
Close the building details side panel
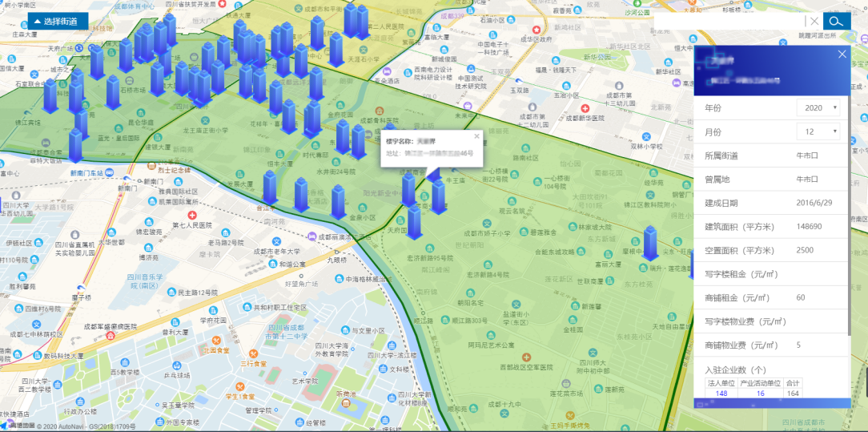pyautogui.click(x=842, y=55)
